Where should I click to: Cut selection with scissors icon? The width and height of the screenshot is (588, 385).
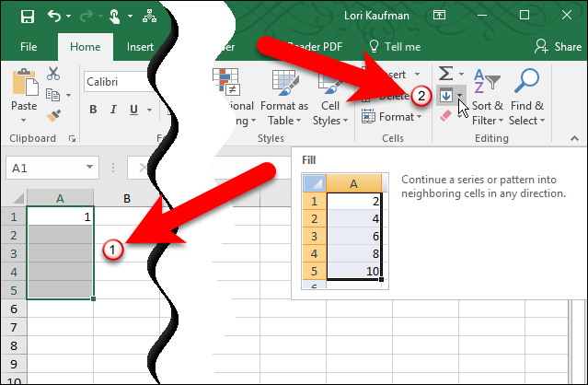click(x=53, y=74)
